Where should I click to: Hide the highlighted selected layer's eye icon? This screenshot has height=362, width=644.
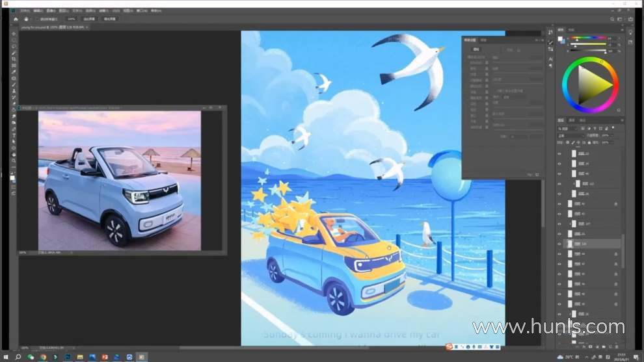click(x=559, y=244)
